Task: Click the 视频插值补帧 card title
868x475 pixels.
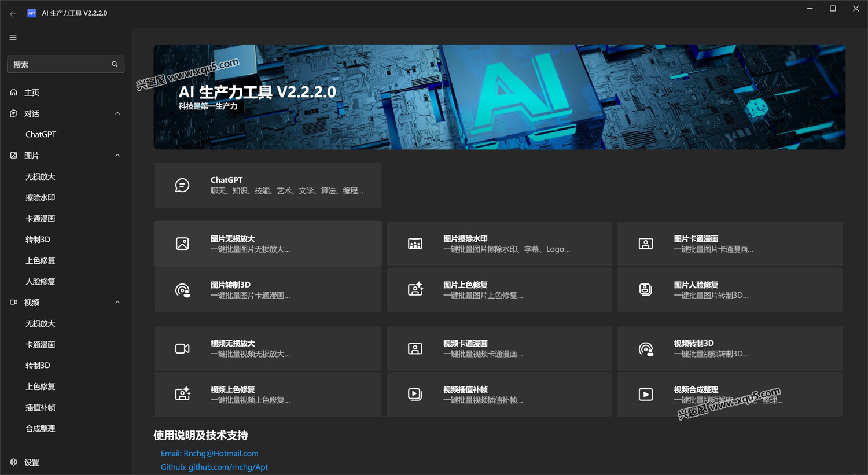Action: pos(465,389)
